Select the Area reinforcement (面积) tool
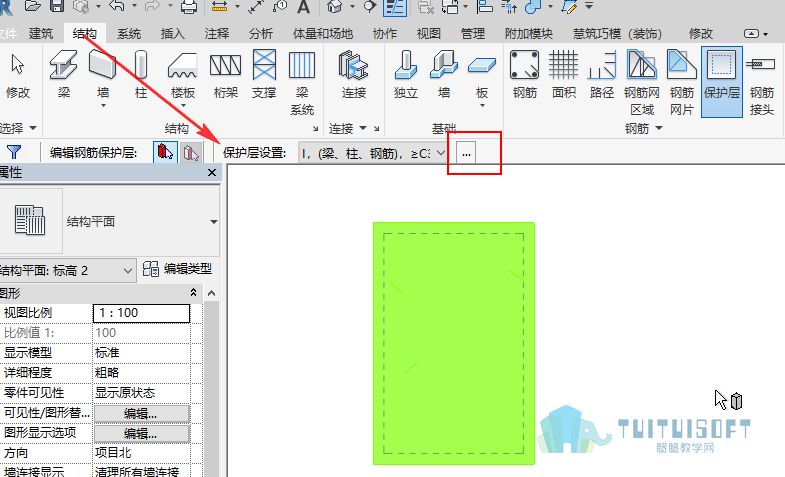The image size is (785, 477). [x=564, y=75]
